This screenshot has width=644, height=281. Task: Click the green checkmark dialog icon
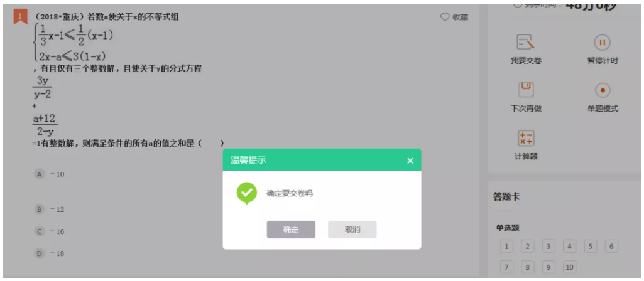(247, 193)
